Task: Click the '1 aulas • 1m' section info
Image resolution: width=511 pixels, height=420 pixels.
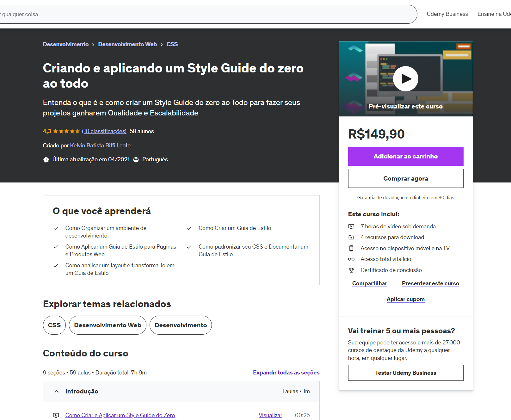Action: click(x=296, y=392)
